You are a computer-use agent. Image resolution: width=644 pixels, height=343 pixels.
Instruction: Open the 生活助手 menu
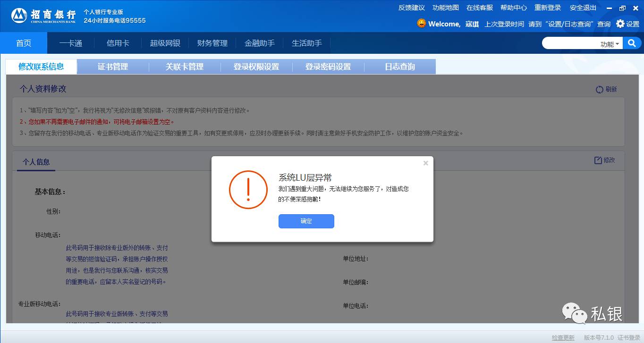tap(307, 43)
